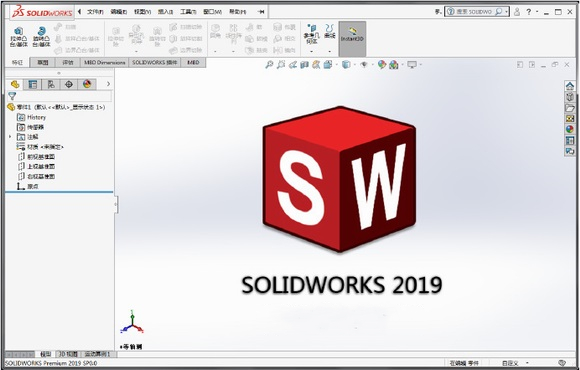Switch to the 3D 视图 bottom tab
The width and height of the screenshot is (580, 370).
click(x=68, y=354)
